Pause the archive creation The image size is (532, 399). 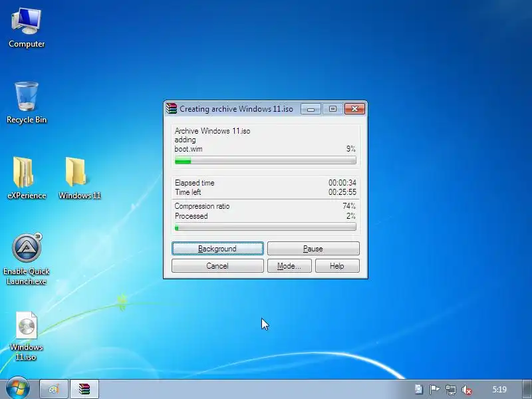pos(313,248)
